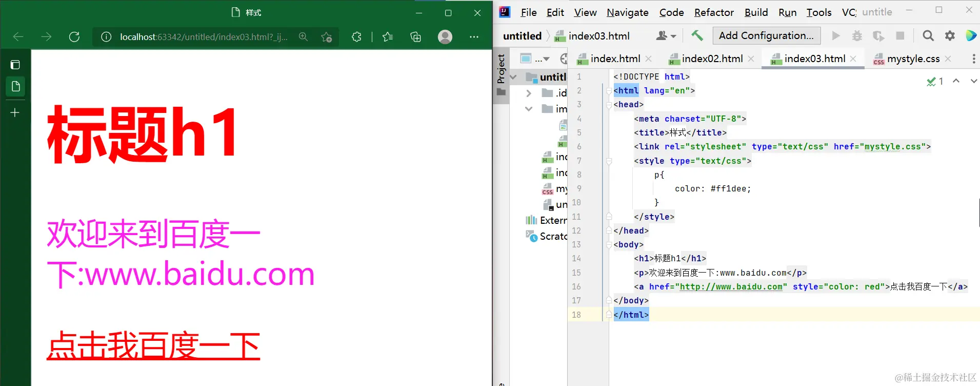
Task: Click the Stop square icon
Action: pyautogui.click(x=900, y=35)
